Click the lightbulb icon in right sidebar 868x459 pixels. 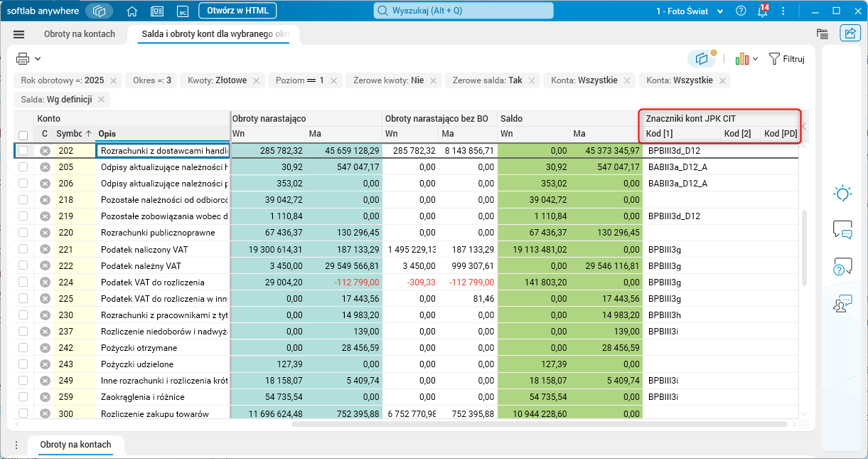click(842, 193)
